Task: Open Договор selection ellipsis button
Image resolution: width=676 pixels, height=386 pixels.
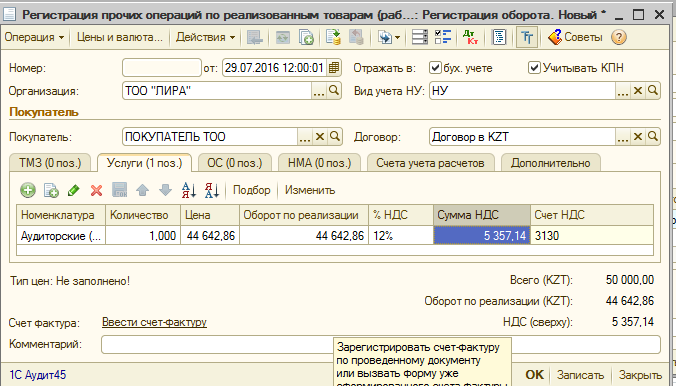Action: (623, 137)
